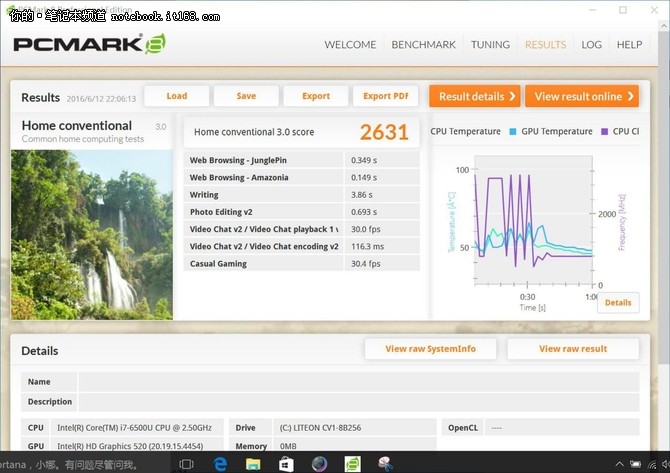Click the graph Details button
The image size is (670, 473).
[x=618, y=303]
